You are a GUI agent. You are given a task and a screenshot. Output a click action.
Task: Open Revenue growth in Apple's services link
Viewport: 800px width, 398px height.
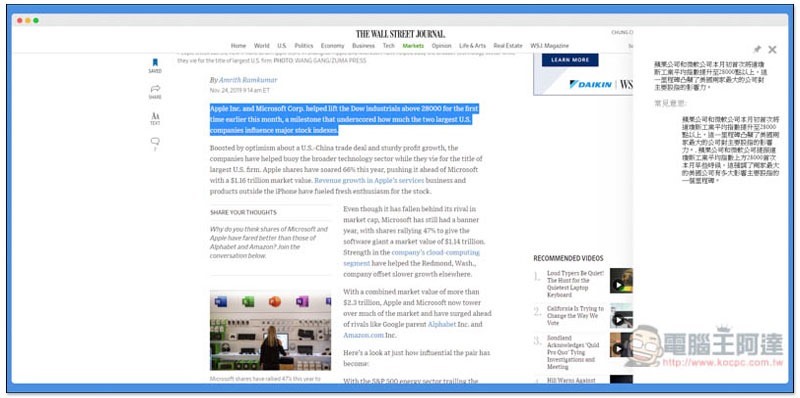pyautogui.click(x=369, y=181)
